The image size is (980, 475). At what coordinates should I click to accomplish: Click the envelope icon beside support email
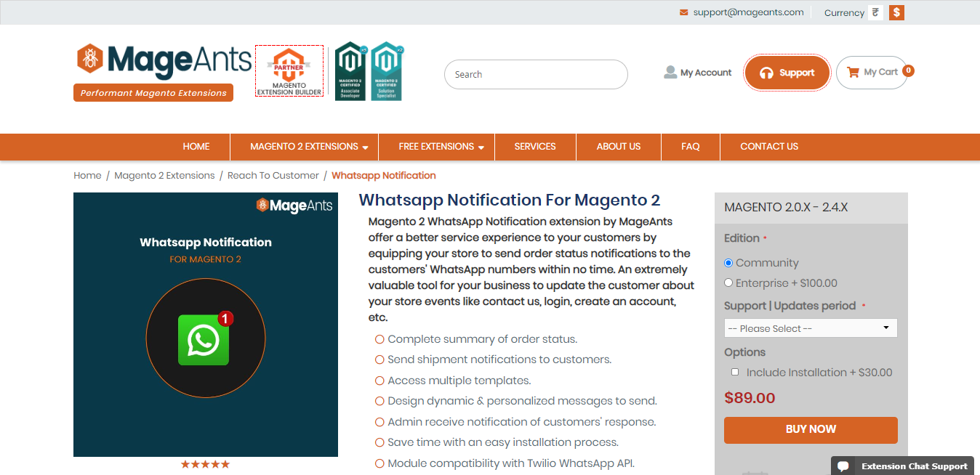click(x=683, y=12)
